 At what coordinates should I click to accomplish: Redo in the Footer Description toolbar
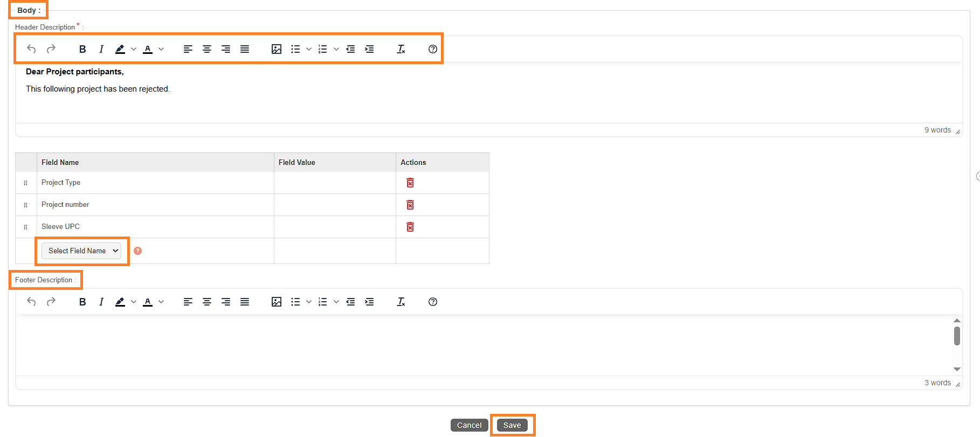coord(51,302)
